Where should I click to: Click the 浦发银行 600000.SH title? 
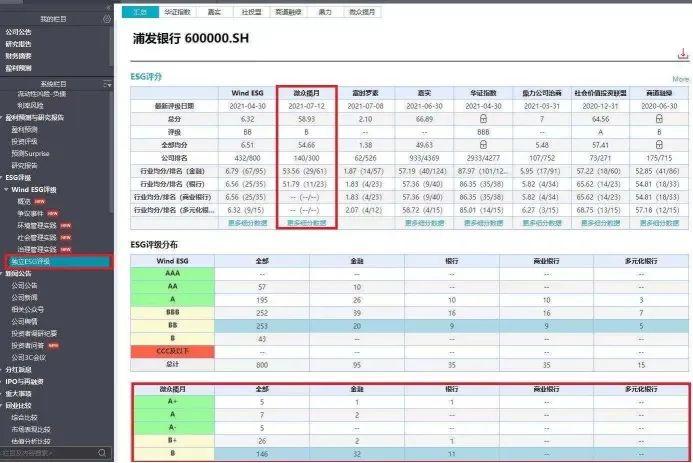coord(190,38)
